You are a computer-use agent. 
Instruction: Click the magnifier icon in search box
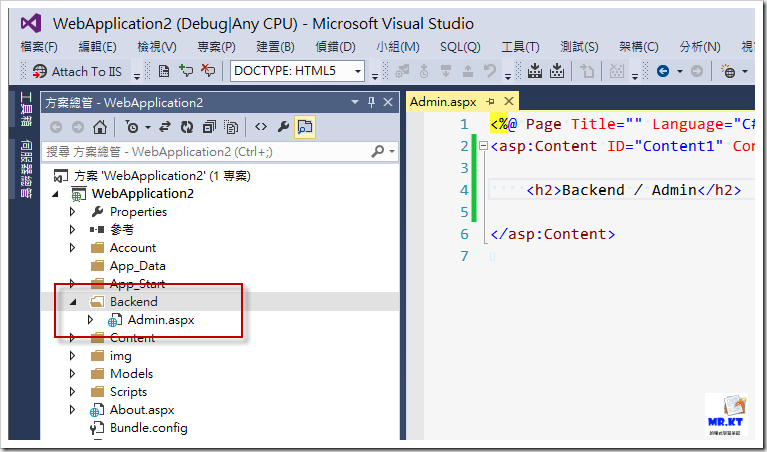tap(378, 151)
